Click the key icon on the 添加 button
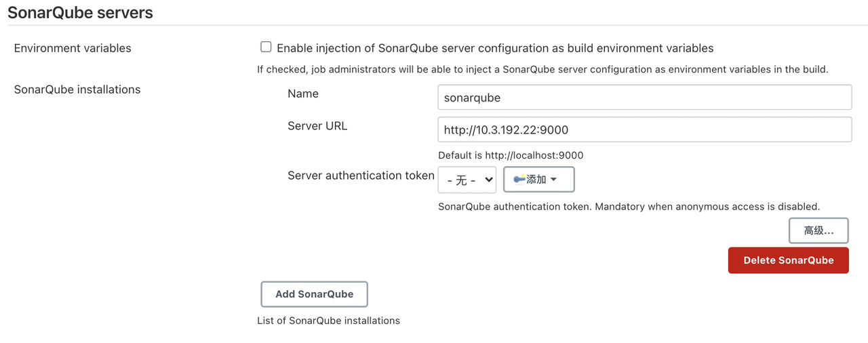The height and width of the screenshot is (343, 868). coord(519,180)
